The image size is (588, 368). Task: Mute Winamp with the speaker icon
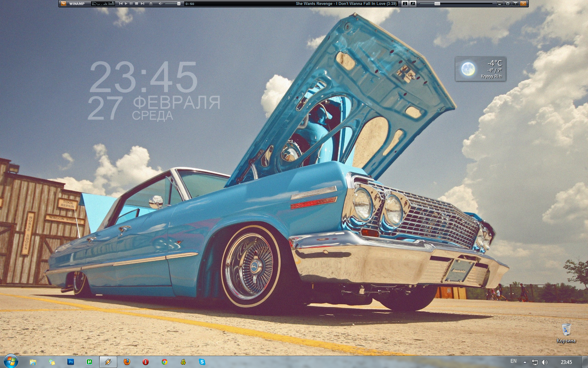point(160,4)
